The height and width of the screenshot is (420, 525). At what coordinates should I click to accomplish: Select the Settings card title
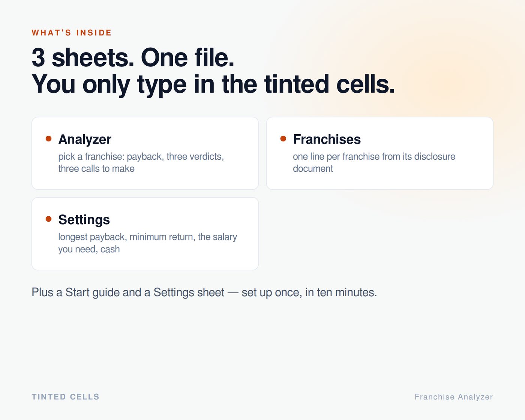(x=84, y=220)
